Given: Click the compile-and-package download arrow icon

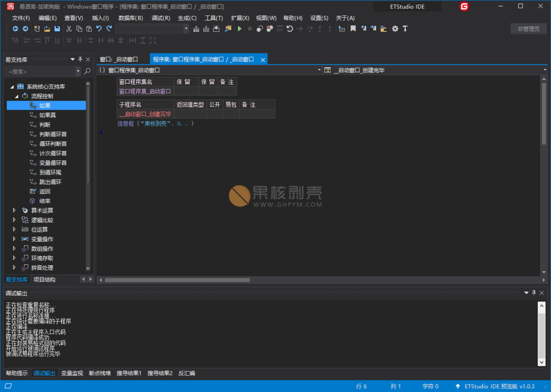Looking at the screenshot, I should [x=216, y=29].
